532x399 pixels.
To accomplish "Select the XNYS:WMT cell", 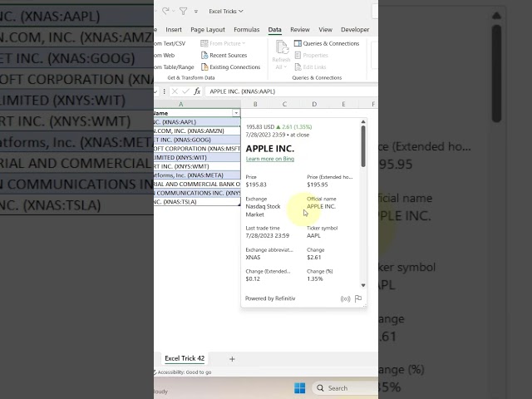I will point(197,166).
